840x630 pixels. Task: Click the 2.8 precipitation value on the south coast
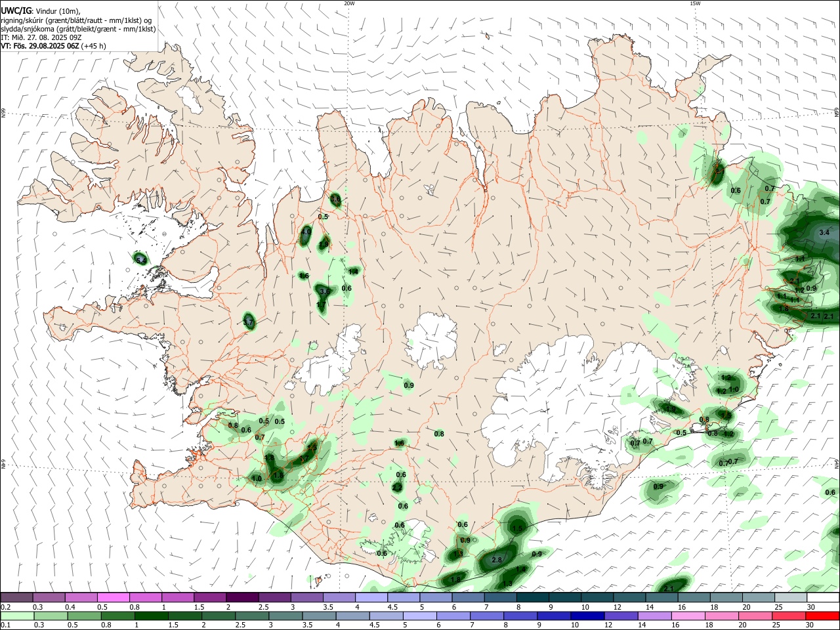[x=497, y=560]
